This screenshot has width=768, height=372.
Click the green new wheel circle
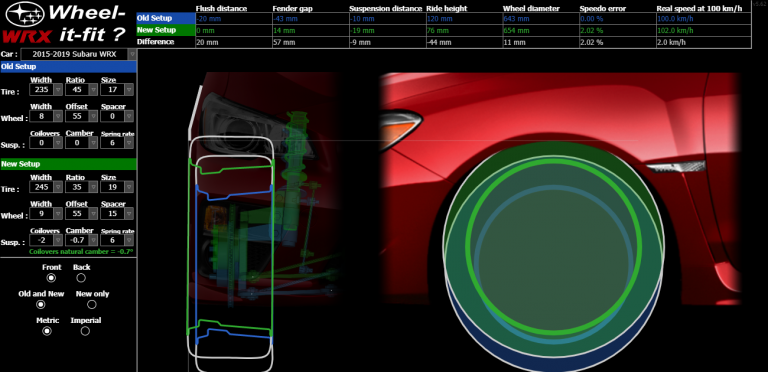click(553, 246)
